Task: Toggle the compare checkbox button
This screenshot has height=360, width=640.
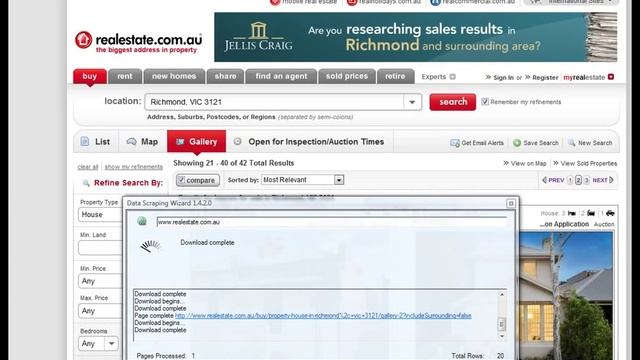Action: point(198,180)
